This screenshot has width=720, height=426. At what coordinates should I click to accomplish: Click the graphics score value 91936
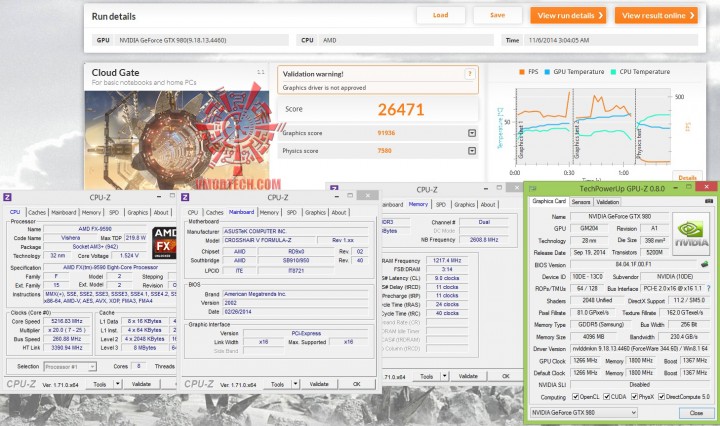386,133
